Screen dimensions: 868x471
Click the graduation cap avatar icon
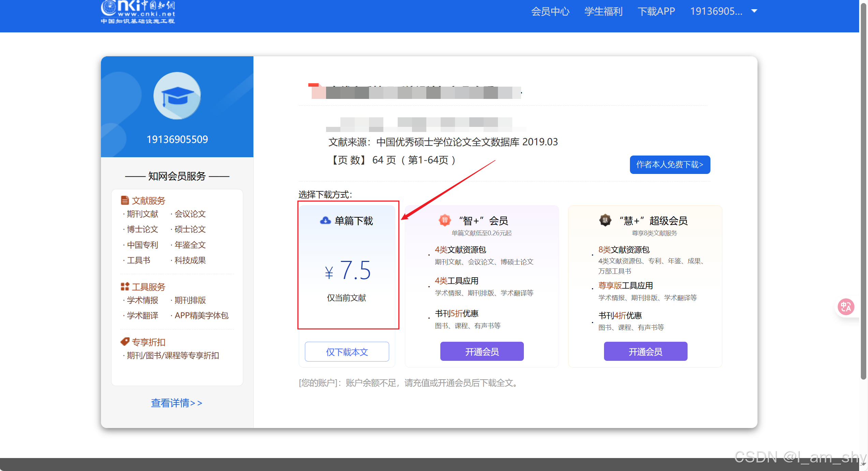[x=177, y=96]
